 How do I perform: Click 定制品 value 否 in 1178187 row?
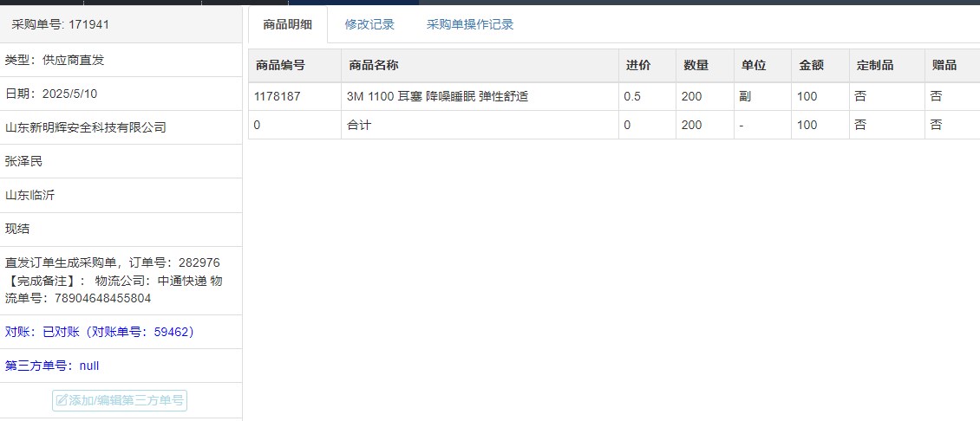click(x=860, y=97)
